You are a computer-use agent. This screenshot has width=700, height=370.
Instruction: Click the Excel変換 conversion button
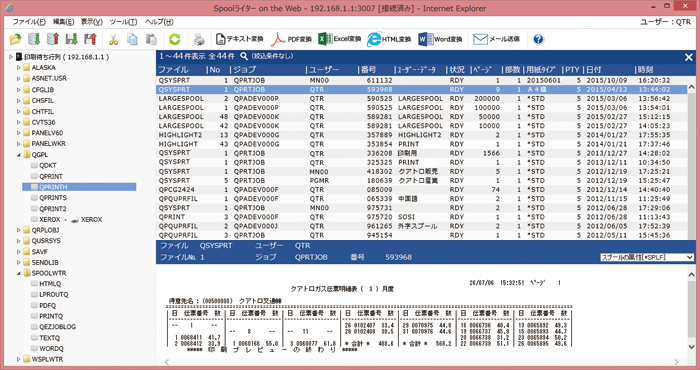click(340, 39)
